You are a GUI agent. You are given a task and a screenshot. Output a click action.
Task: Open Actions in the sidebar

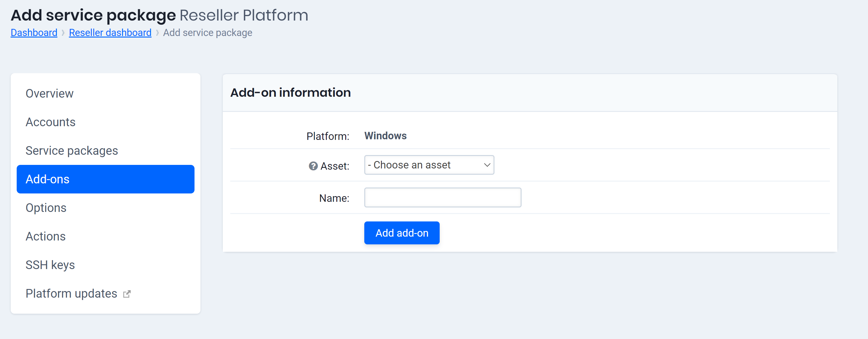coord(105,236)
